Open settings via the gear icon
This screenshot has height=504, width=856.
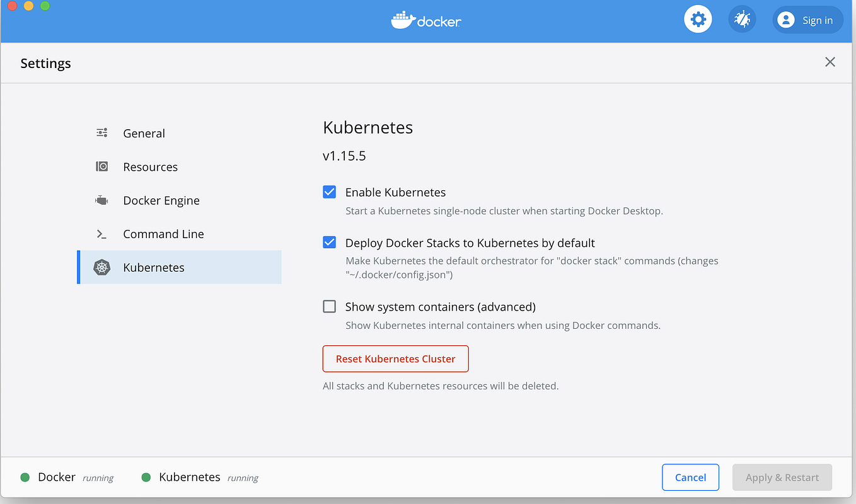coord(698,20)
